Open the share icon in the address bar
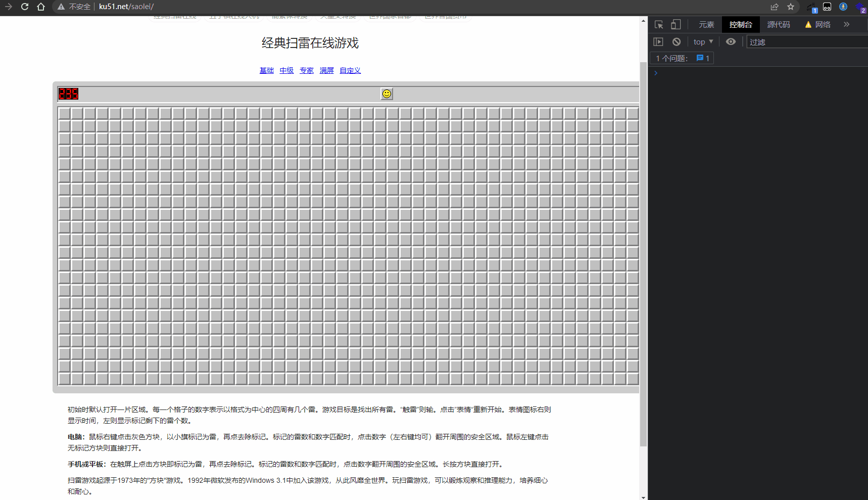The image size is (868, 500). [775, 7]
